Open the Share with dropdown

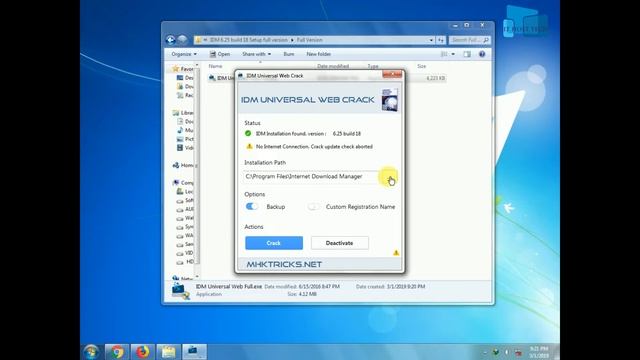click(x=256, y=54)
